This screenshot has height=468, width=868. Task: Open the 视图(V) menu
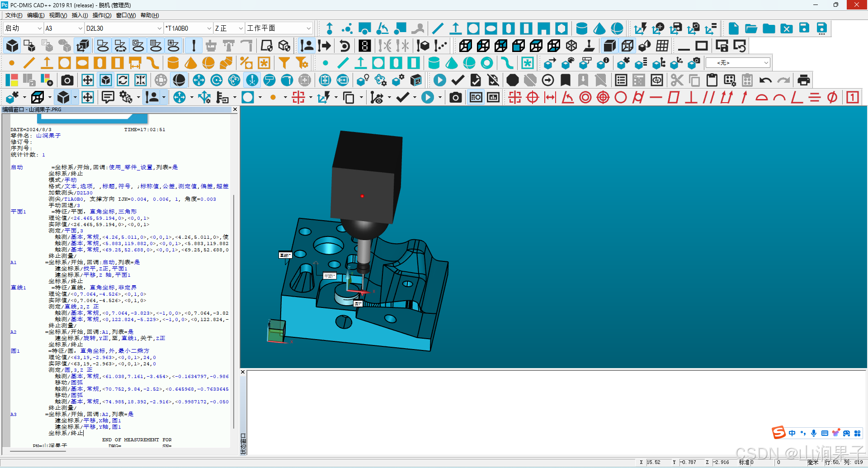pyautogui.click(x=58, y=15)
